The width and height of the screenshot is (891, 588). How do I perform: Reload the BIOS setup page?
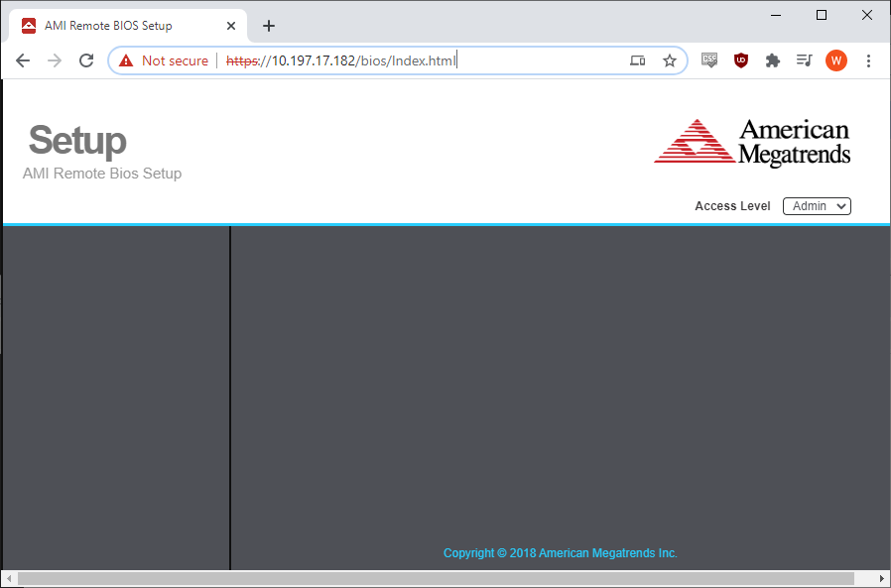click(86, 60)
